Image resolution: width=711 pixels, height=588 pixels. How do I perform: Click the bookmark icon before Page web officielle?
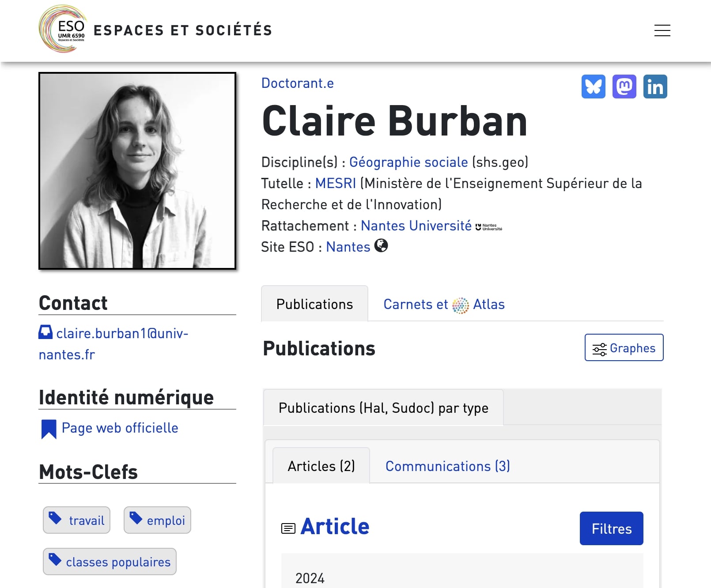click(x=48, y=428)
